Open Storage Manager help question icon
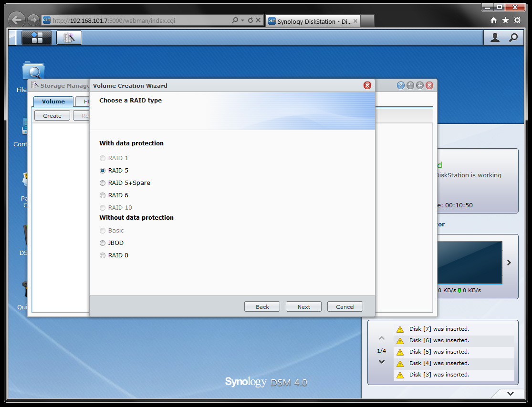This screenshot has height=407, width=532. point(401,85)
